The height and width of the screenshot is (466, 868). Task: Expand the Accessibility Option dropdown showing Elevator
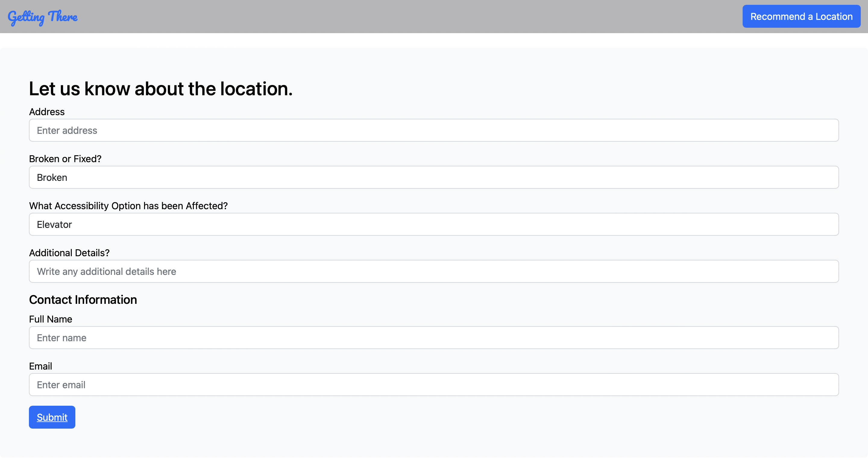pyautogui.click(x=434, y=224)
